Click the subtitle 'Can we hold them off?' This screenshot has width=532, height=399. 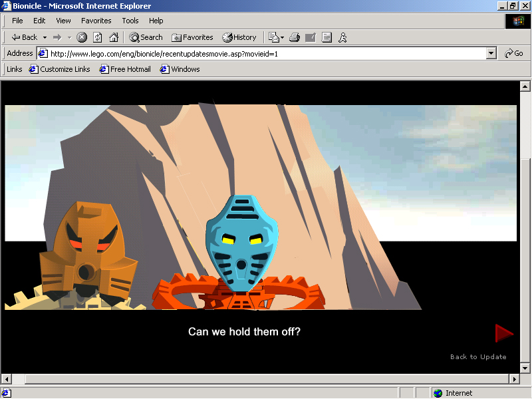click(244, 331)
